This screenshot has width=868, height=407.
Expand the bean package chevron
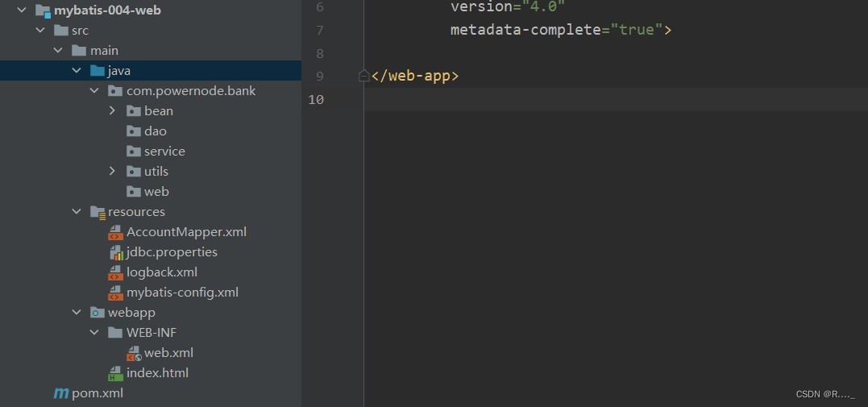coord(112,110)
